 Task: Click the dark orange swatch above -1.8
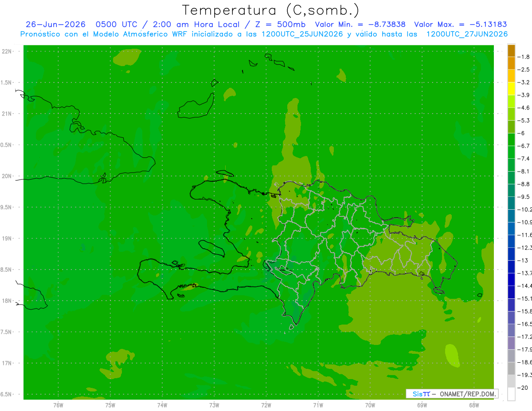point(511,51)
